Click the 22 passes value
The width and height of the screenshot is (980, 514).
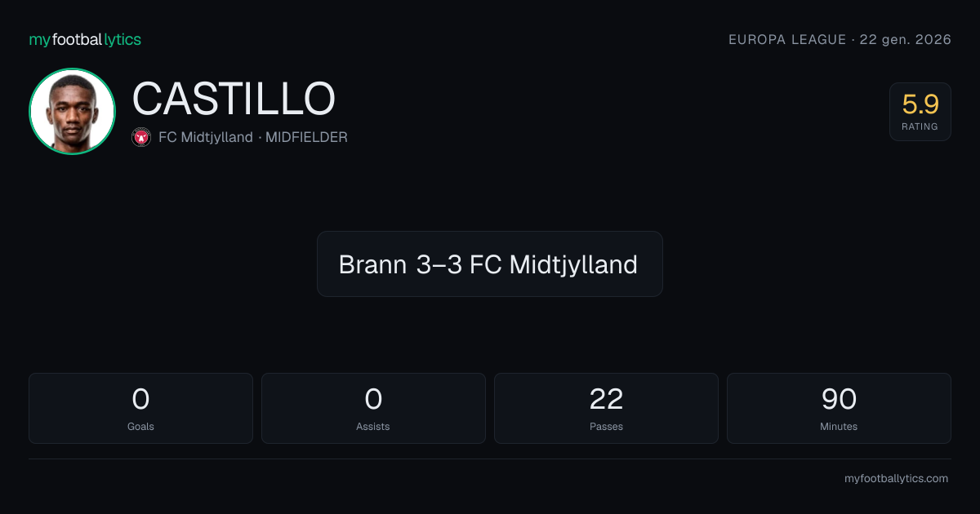(x=606, y=399)
